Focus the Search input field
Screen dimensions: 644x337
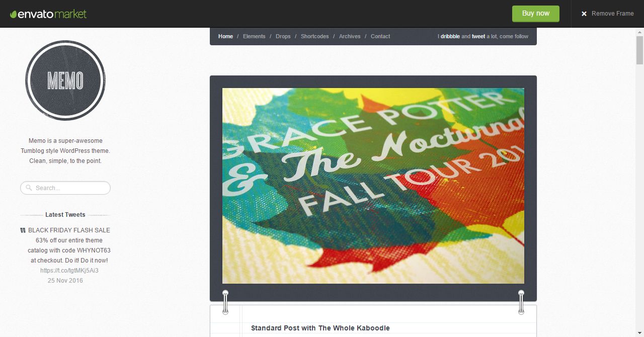(x=65, y=188)
